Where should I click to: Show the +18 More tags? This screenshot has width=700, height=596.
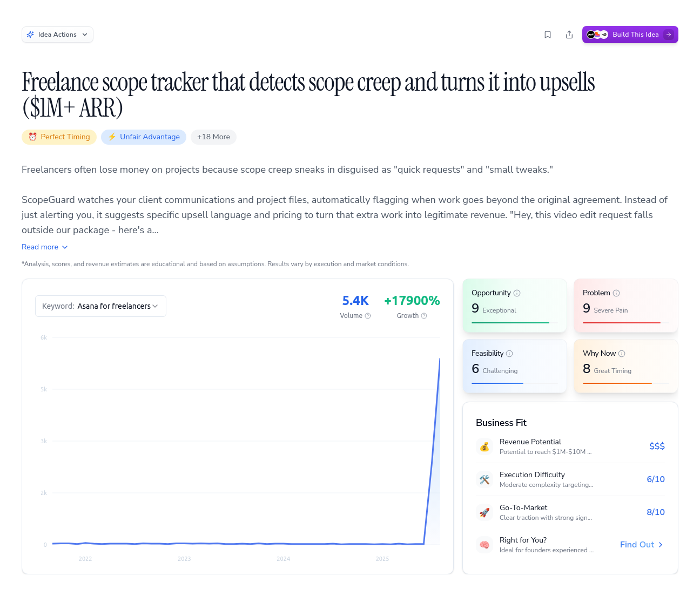click(213, 137)
